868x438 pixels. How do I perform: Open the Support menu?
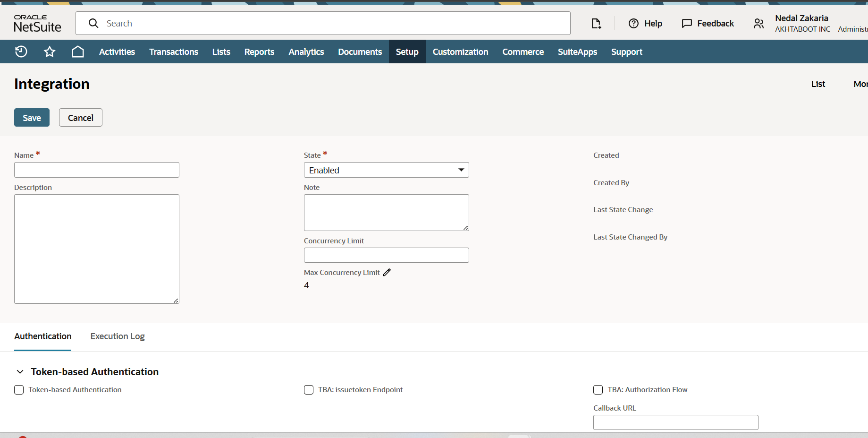(x=627, y=52)
